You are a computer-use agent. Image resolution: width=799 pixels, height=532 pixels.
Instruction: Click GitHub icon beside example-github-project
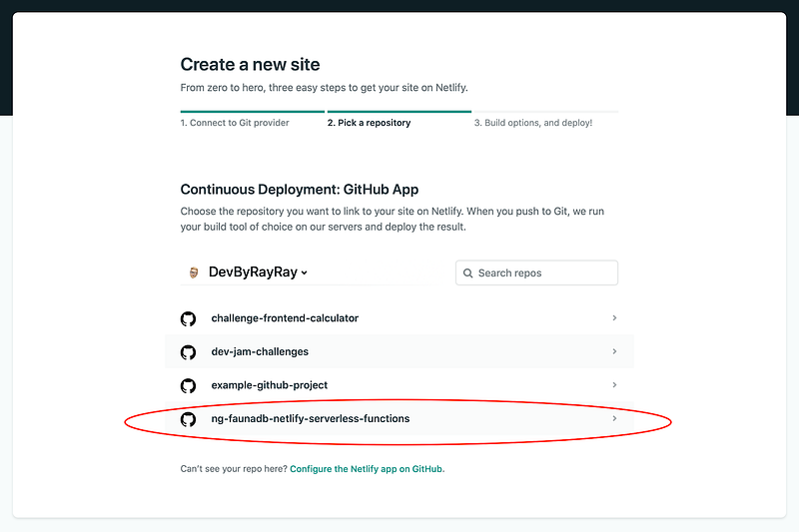188,386
